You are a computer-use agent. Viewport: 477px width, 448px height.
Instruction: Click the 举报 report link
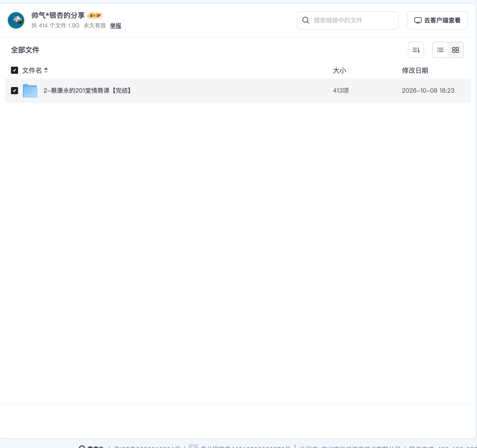tap(115, 26)
